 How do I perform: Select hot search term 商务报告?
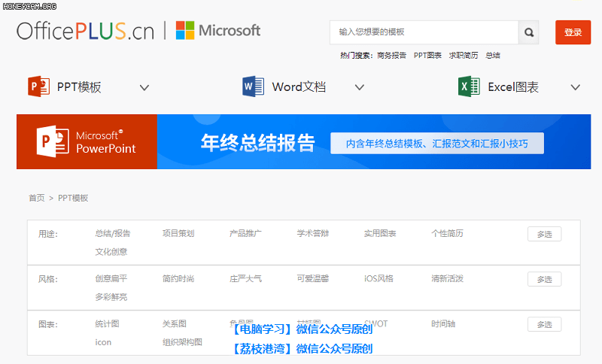391,56
